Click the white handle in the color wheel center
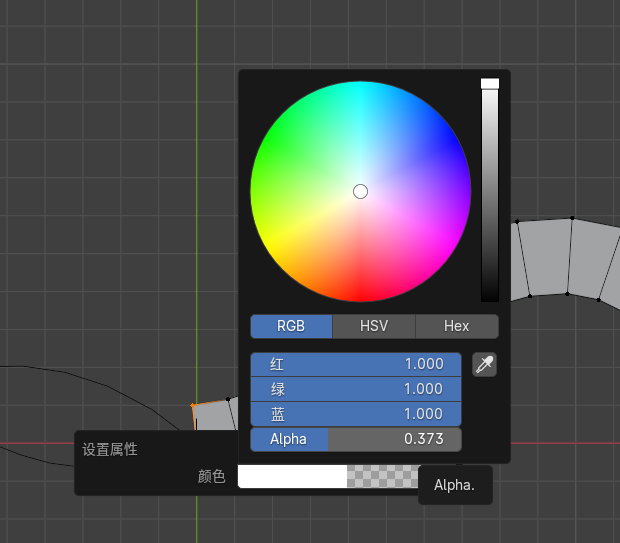The width and height of the screenshot is (620, 543). (360, 191)
